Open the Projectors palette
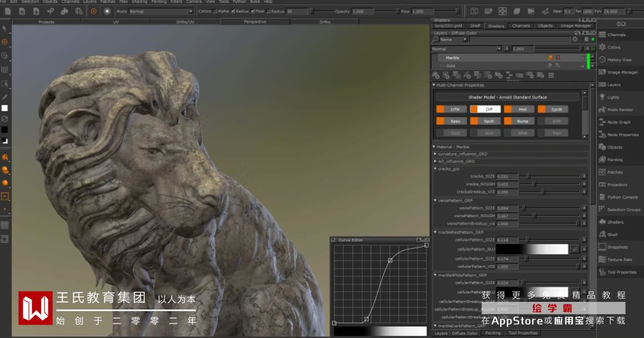Viewport: 644px width, 338px height. [617, 185]
